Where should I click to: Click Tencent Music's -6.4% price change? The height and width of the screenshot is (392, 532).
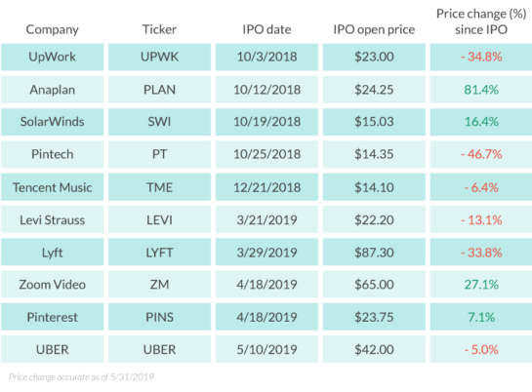[481, 187]
